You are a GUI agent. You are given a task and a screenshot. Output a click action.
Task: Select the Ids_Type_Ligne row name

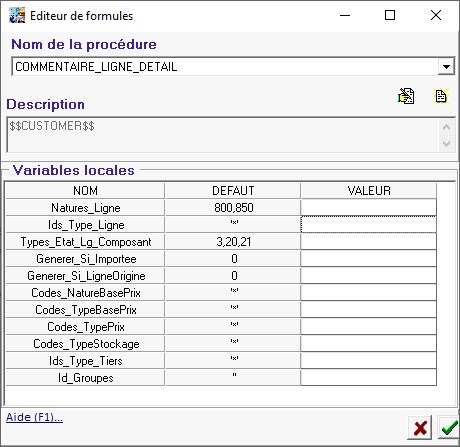(85, 225)
